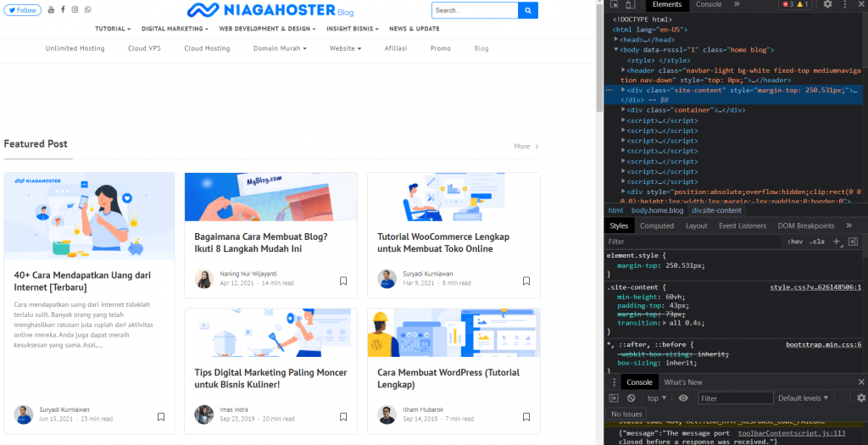868x445 pixels.
Task: Expand the Domain Murah dropdown
Action: click(x=280, y=48)
